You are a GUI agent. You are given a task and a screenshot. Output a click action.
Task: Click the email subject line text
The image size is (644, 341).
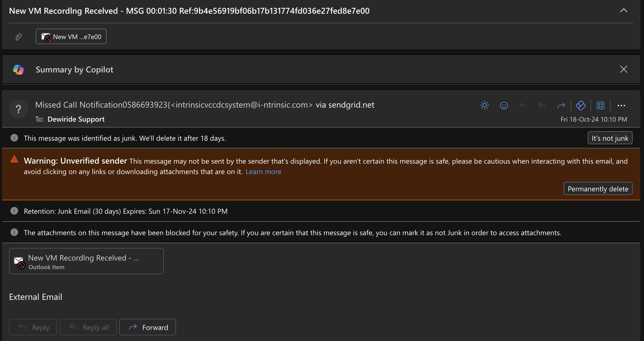coord(189,11)
